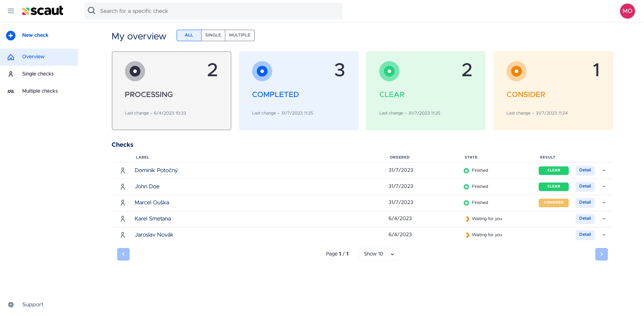
Task: Select the SINGLE filter toggle
Action: [213, 35]
